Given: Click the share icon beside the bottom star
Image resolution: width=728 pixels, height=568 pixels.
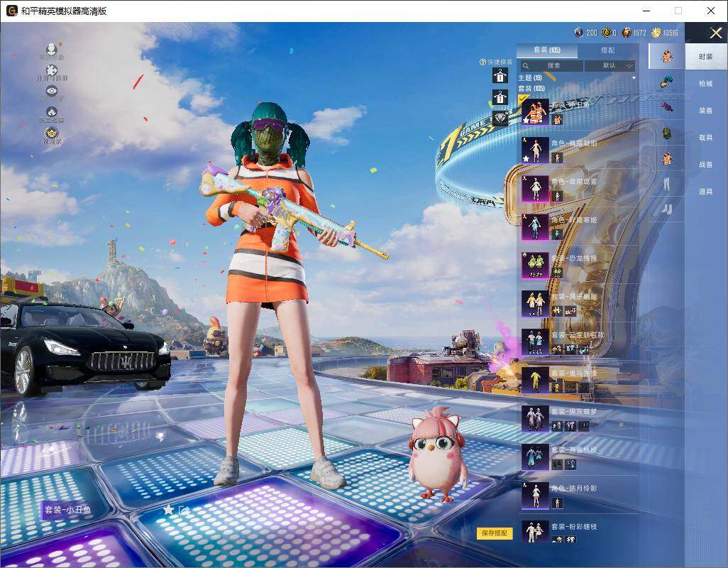Looking at the screenshot, I should 184,510.
